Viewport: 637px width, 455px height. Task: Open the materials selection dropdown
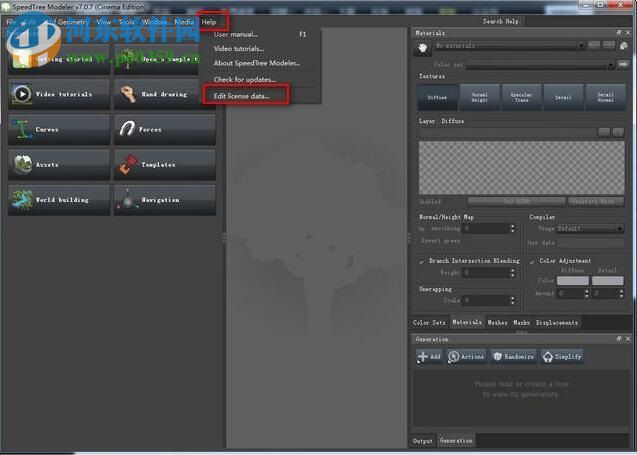pos(509,46)
